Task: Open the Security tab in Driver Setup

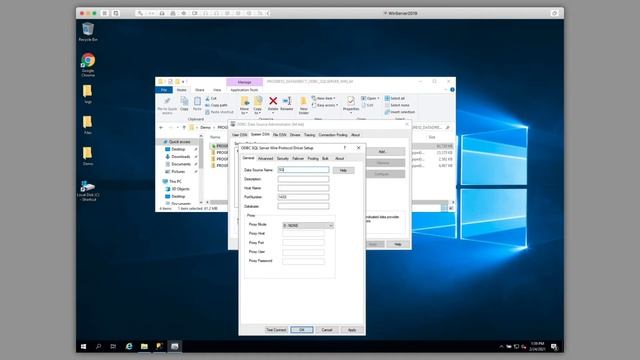Action: click(282, 158)
